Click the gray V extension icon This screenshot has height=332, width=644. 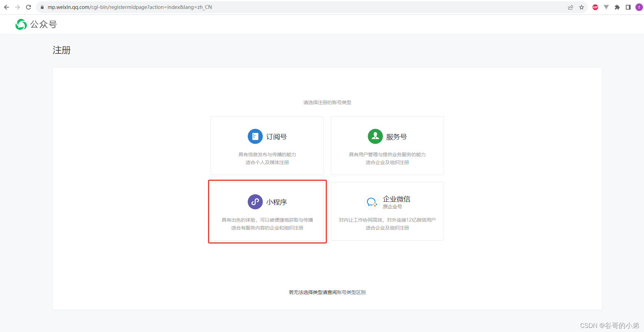[606, 7]
